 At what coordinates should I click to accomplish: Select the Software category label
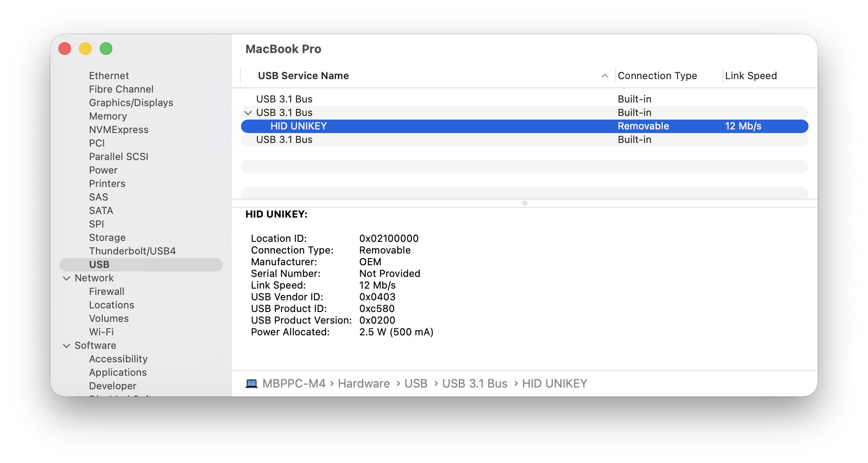pyautogui.click(x=95, y=345)
